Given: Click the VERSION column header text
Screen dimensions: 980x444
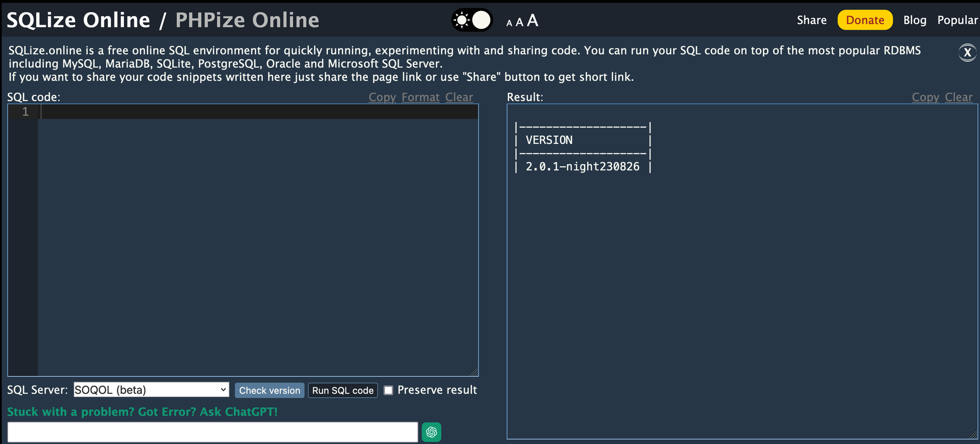Looking at the screenshot, I should (x=549, y=140).
